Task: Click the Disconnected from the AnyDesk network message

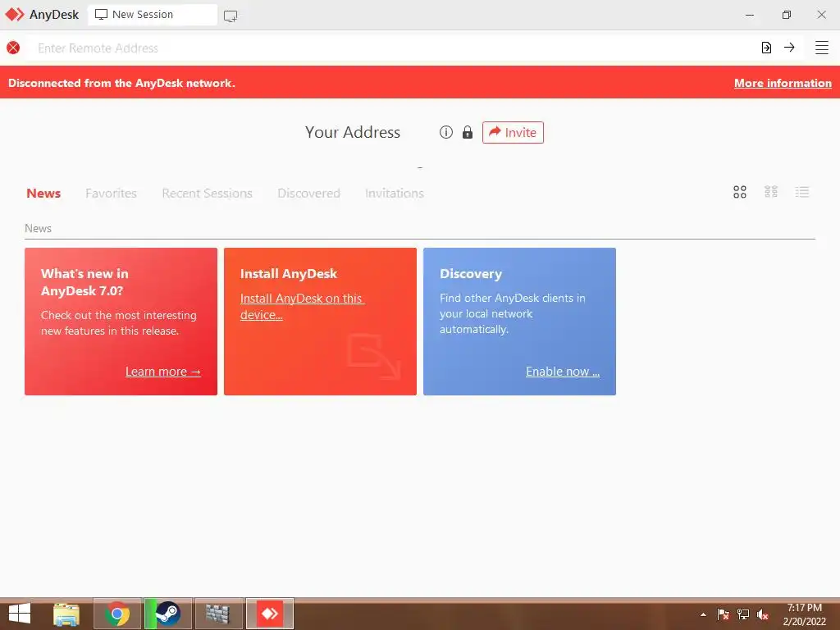Action: click(x=121, y=83)
